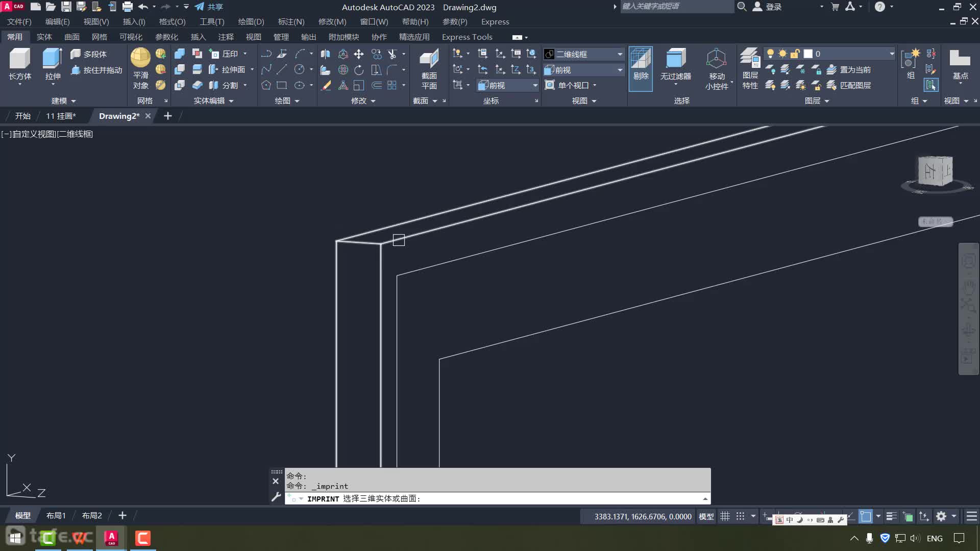Open the 前视 UCS dropdown in 坐标 panel
980x551 pixels.
[508, 85]
